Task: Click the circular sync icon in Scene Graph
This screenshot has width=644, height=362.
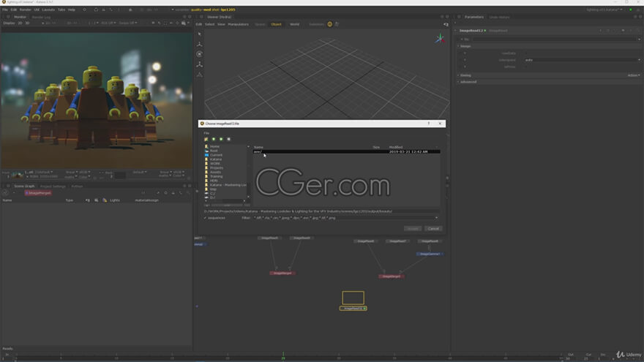Action: pos(5,192)
